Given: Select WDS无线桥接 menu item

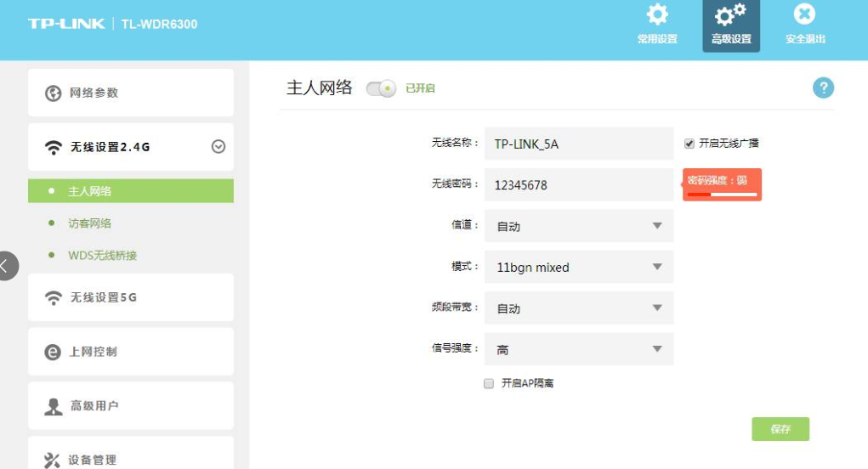Looking at the screenshot, I should click(x=102, y=256).
